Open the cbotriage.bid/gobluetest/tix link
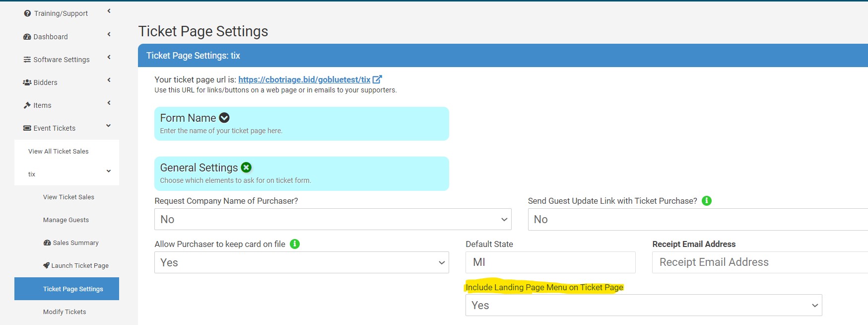Viewport: 868px width, 325px height. coord(304,80)
